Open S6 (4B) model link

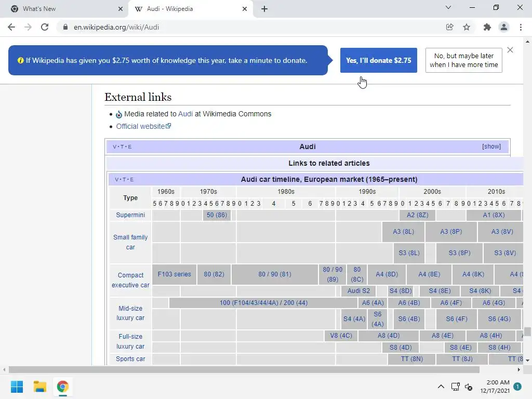point(409,319)
